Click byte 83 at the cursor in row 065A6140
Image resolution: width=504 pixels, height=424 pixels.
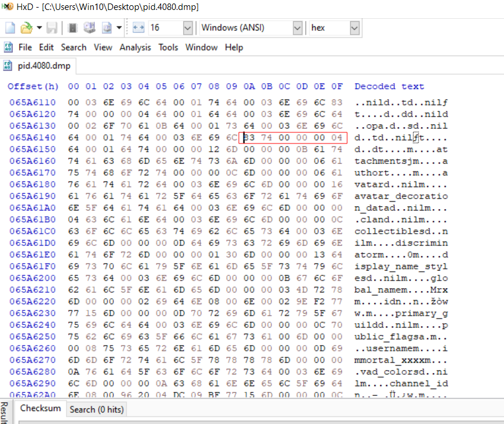tap(249, 138)
